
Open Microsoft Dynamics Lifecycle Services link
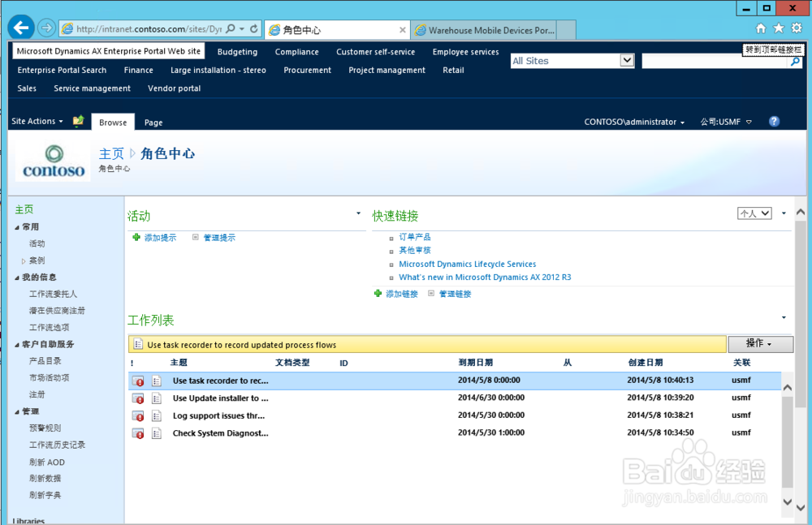point(467,264)
